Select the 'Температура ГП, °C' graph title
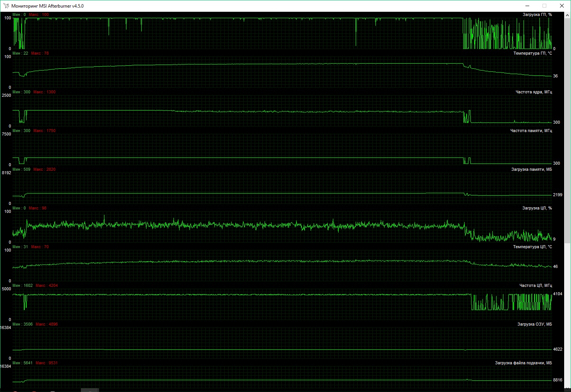Image resolution: width=571 pixels, height=392 pixels. 533,53
